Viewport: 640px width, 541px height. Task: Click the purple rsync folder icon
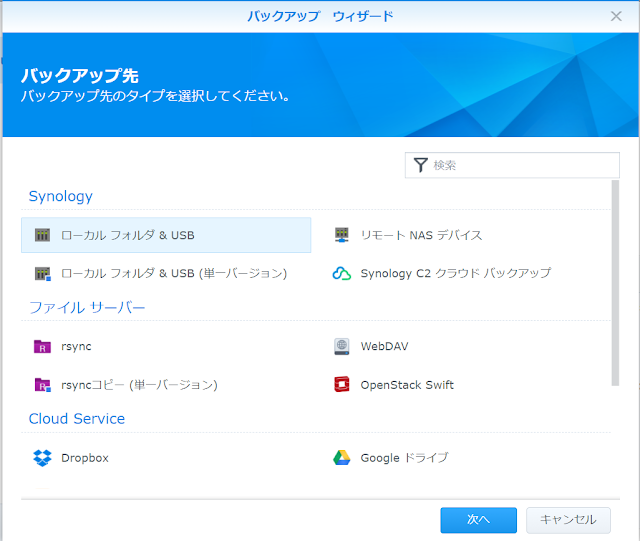point(42,346)
